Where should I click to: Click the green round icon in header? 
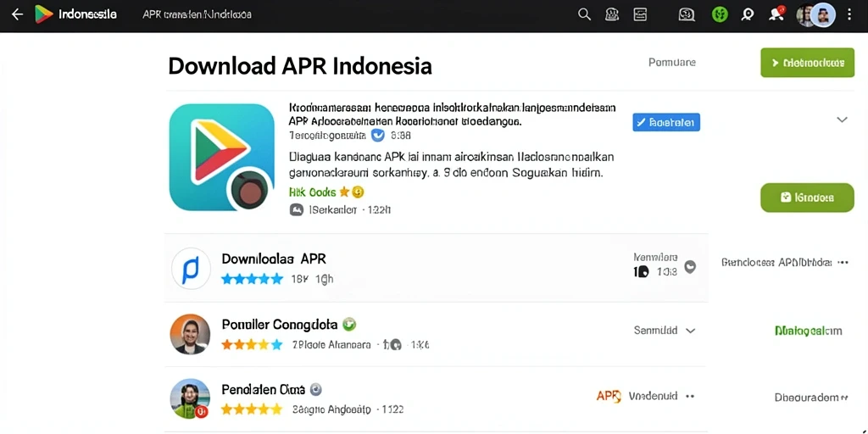click(x=719, y=14)
